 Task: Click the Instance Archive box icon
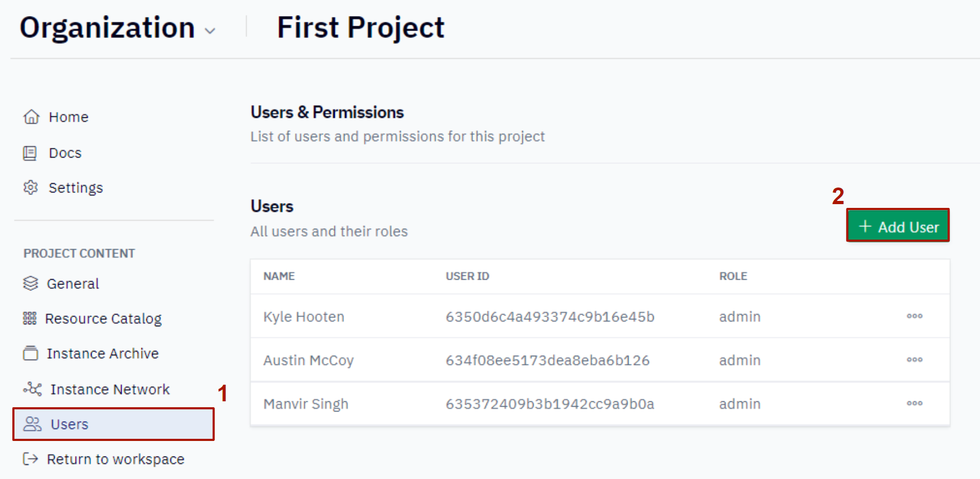pos(31,353)
